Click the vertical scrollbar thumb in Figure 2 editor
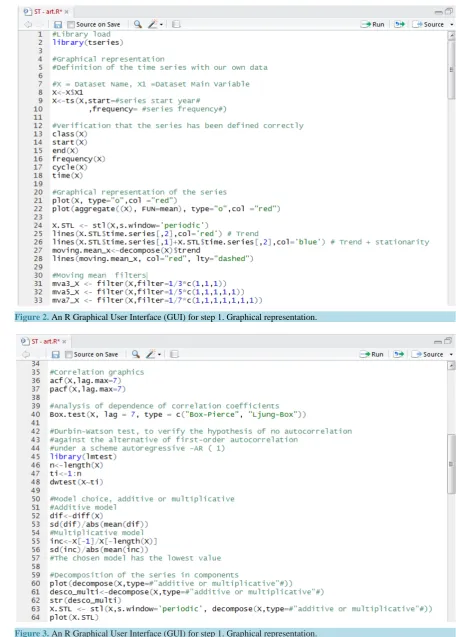Image resolution: width=456 pixels, height=637 pixels. click(x=451, y=69)
